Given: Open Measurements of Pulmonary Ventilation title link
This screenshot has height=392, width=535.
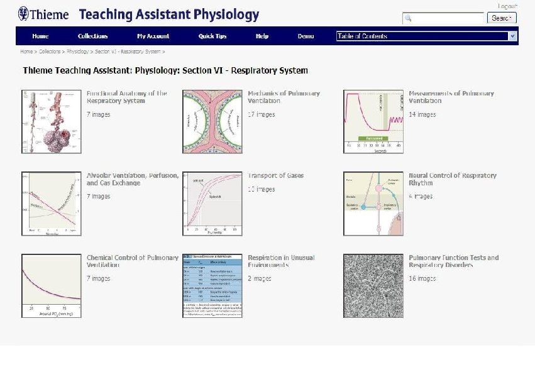Looking at the screenshot, I should click(451, 97).
